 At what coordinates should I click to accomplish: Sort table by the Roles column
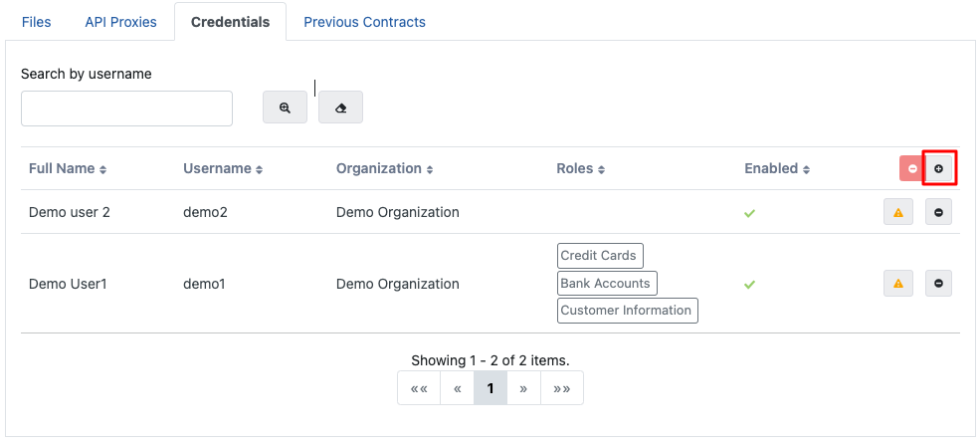pyautogui.click(x=581, y=169)
